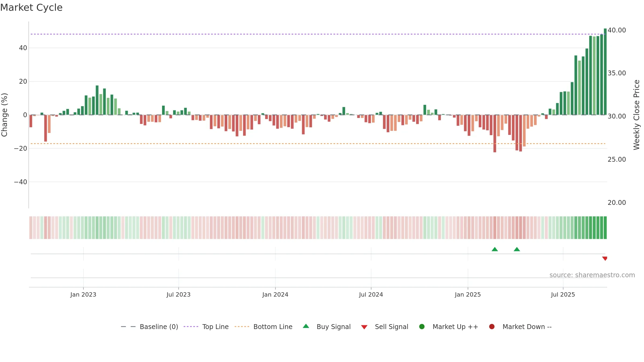Click the 40.00 price axis label

tap(617, 30)
